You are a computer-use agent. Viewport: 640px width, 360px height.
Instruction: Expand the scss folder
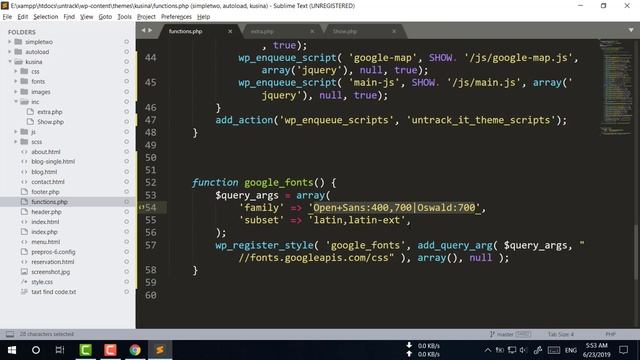tap(16, 142)
